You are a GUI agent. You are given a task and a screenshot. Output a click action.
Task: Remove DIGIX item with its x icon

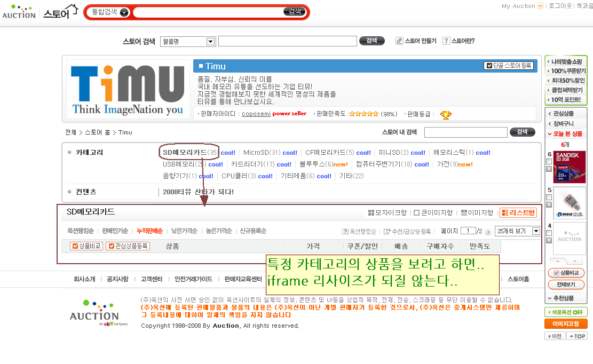(x=549, y=205)
